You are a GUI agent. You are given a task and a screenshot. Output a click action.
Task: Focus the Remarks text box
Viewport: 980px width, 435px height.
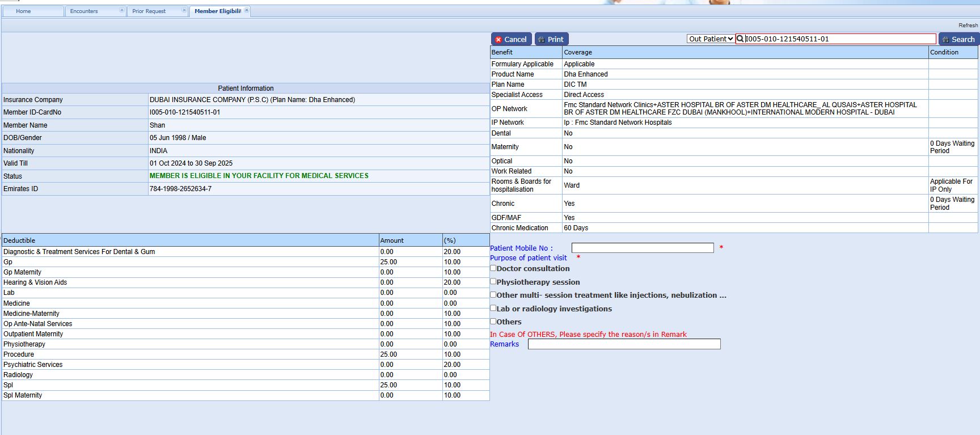(624, 344)
